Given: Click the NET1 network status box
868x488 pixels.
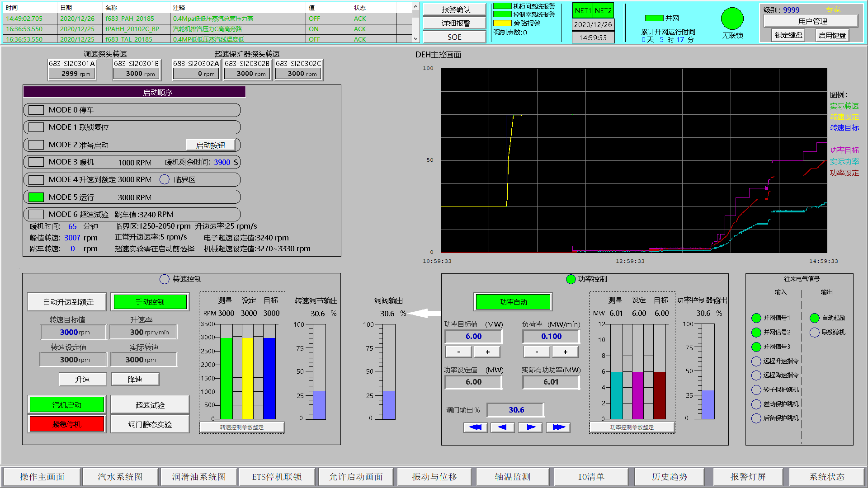Looking at the screenshot, I should (x=583, y=10).
